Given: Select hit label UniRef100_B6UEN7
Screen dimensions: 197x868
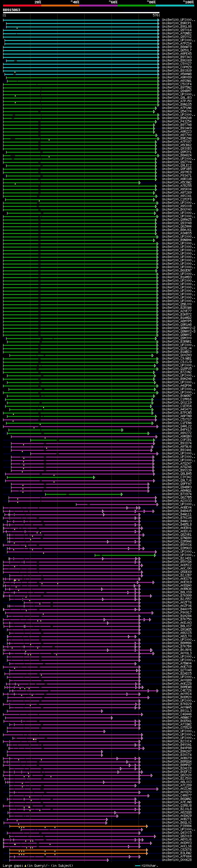Looking at the screenshot, I should tap(176, 270).
